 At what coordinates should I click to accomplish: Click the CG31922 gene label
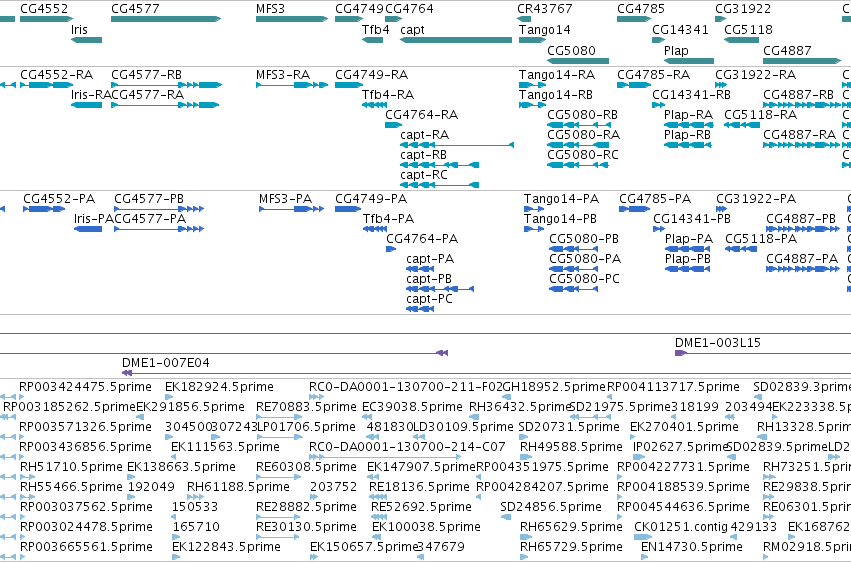743,9
